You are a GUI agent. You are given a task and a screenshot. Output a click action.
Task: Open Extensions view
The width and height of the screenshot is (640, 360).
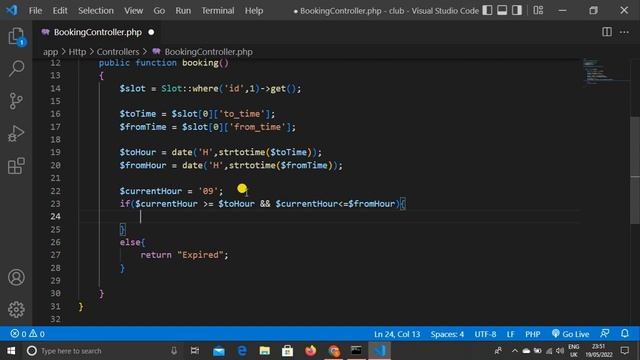pos(16,166)
